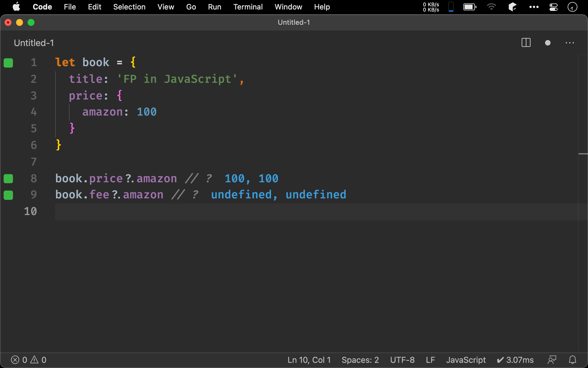Click the 'price' property on line 3

pyautogui.click(x=86, y=95)
